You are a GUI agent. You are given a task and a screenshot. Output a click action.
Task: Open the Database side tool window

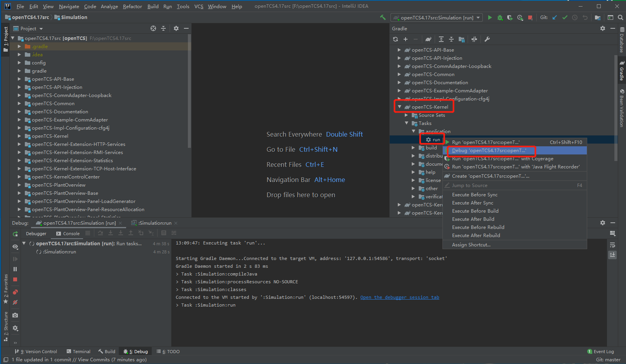click(x=622, y=40)
